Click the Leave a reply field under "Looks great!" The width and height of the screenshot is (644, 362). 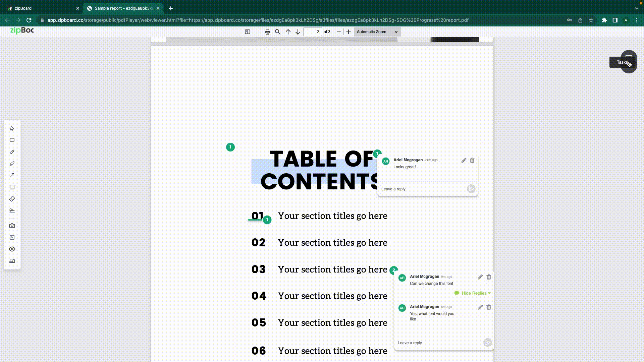[422, 189]
